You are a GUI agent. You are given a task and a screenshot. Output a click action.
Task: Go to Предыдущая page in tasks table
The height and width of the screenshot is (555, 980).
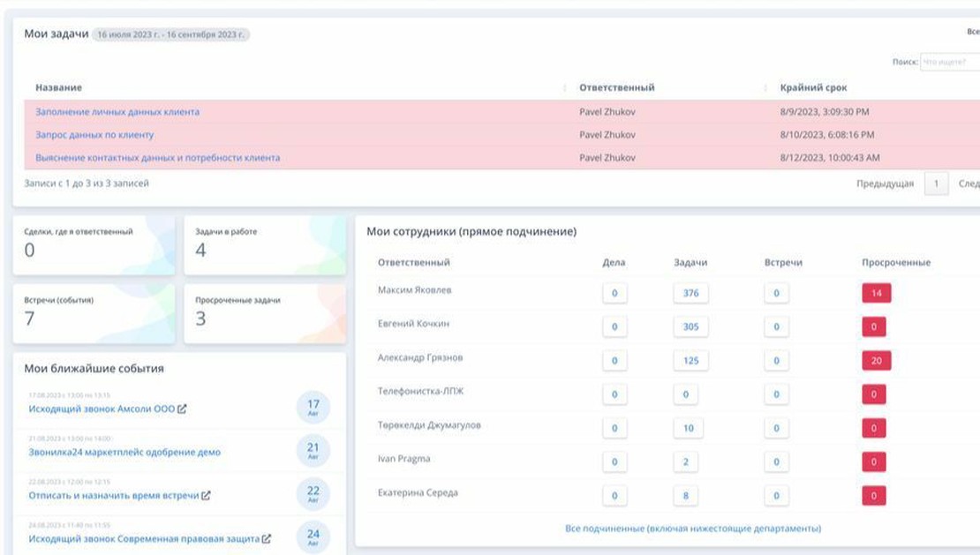tap(885, 184)
